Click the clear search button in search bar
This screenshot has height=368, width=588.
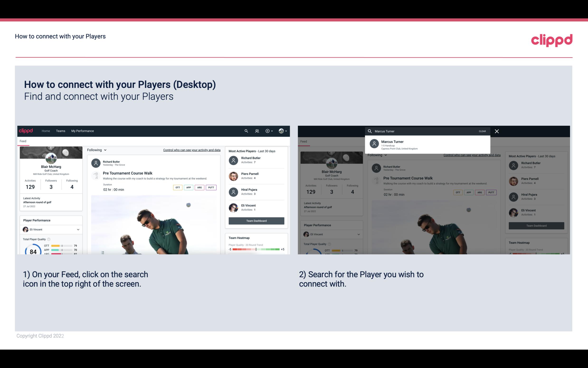482,131
